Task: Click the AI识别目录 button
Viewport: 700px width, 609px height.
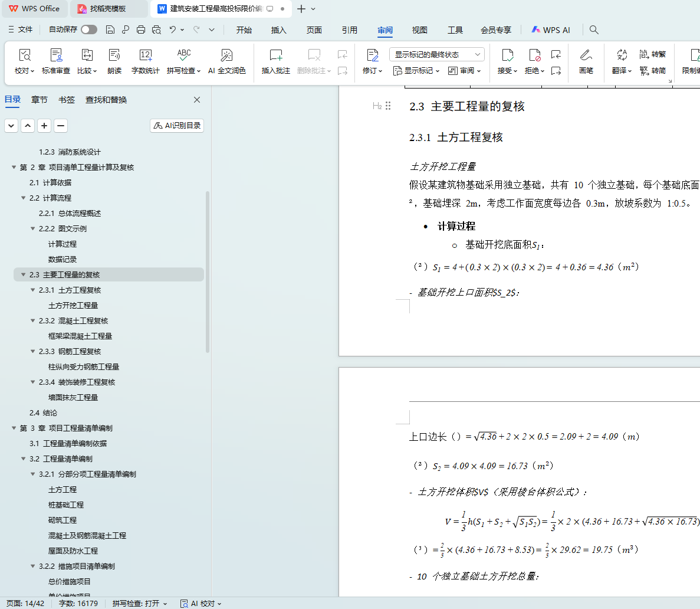Action: (x=177, y=126)
